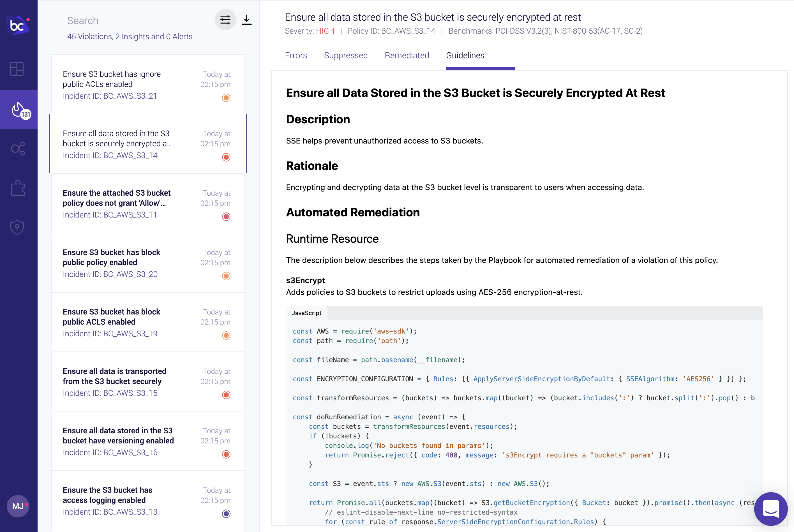The width and height of the screenshot is (794, 532).
Task: Switch to the Suppressed tab
Action: tap(346, 55)
